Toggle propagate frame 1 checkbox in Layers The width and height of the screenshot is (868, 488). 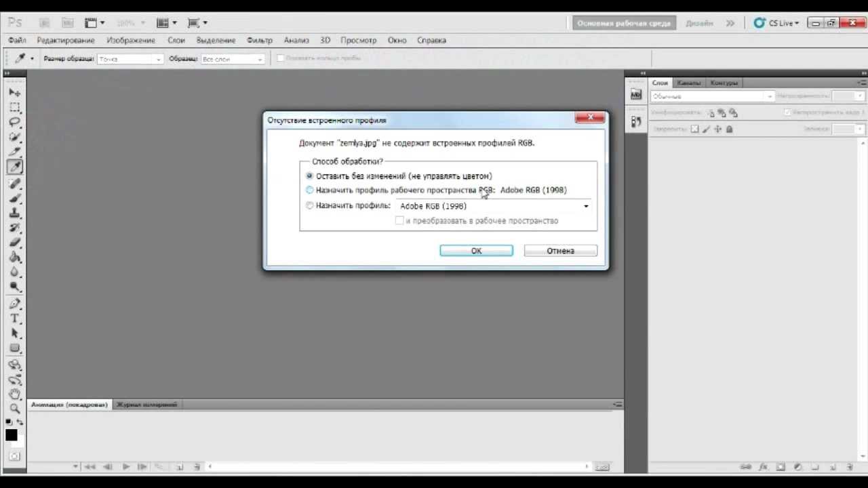click(787, 112)
